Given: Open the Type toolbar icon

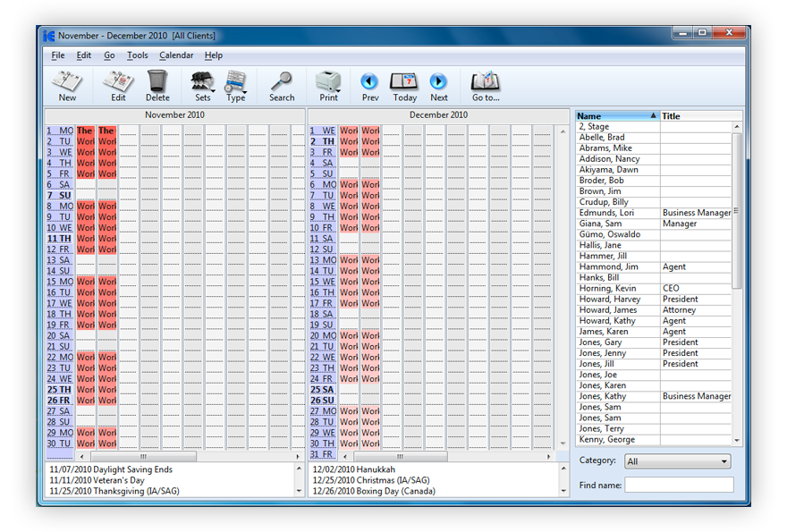Looking at the screenshot, I should [x=235, y=81].
